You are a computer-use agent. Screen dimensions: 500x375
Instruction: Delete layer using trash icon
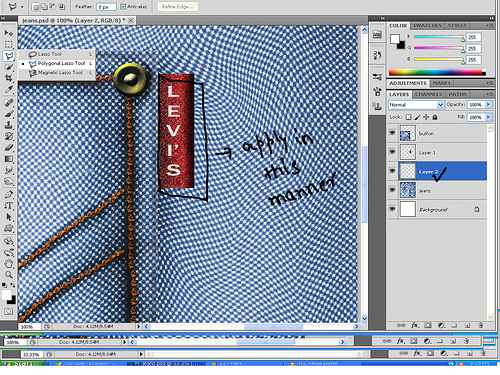[x=480, y=325]
